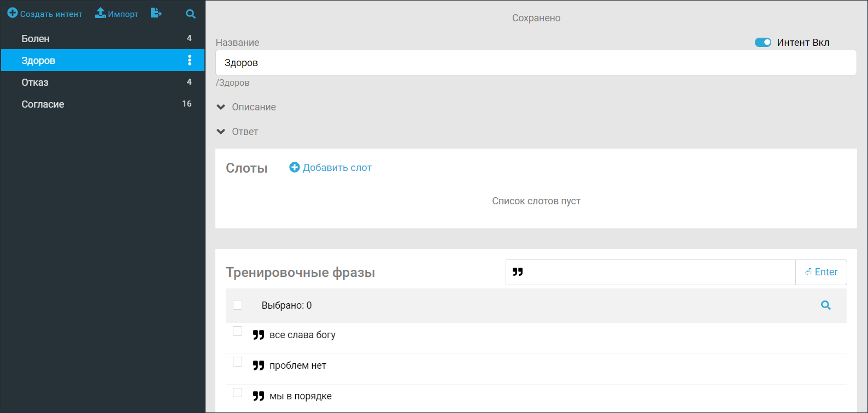Click the quote icon beside 'все слава богу'
The width and height of the screenshot is (868, 413).
[x=259, y=335]
